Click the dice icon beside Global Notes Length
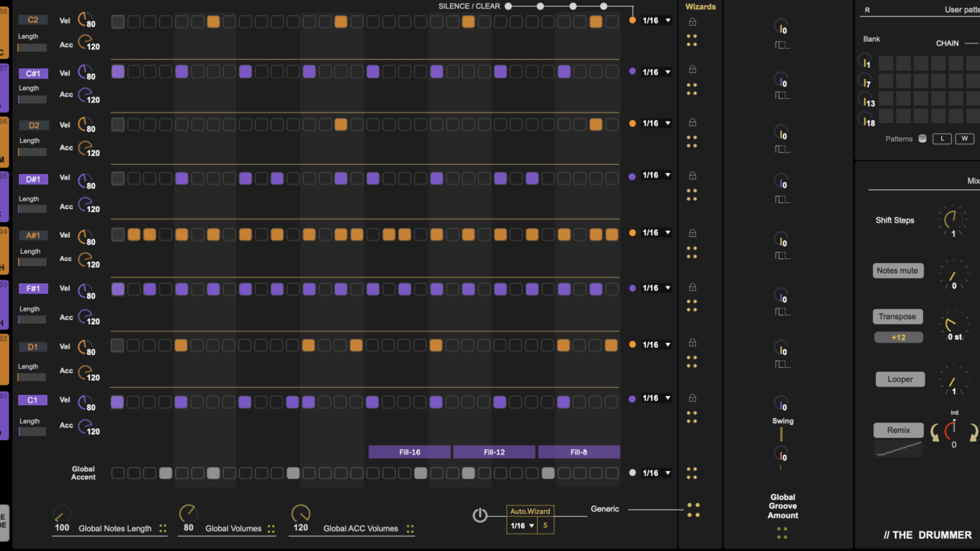This screenshot has height=551, width=980. pos(163,529)
